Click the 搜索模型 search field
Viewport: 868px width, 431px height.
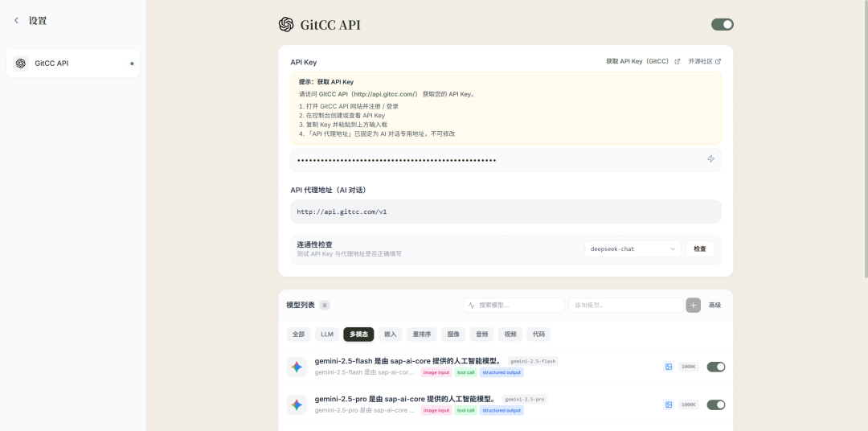514,306
